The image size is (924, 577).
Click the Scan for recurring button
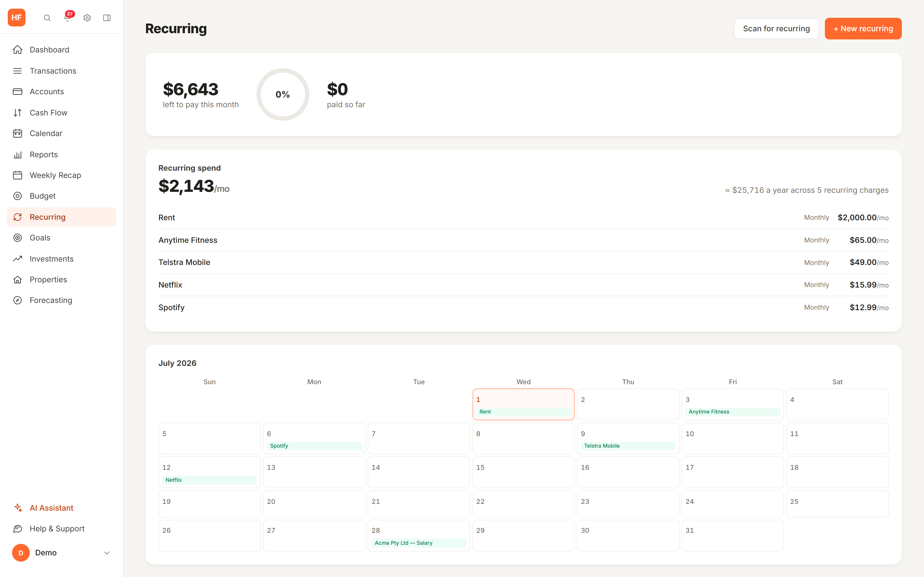[x=776, y=29]
